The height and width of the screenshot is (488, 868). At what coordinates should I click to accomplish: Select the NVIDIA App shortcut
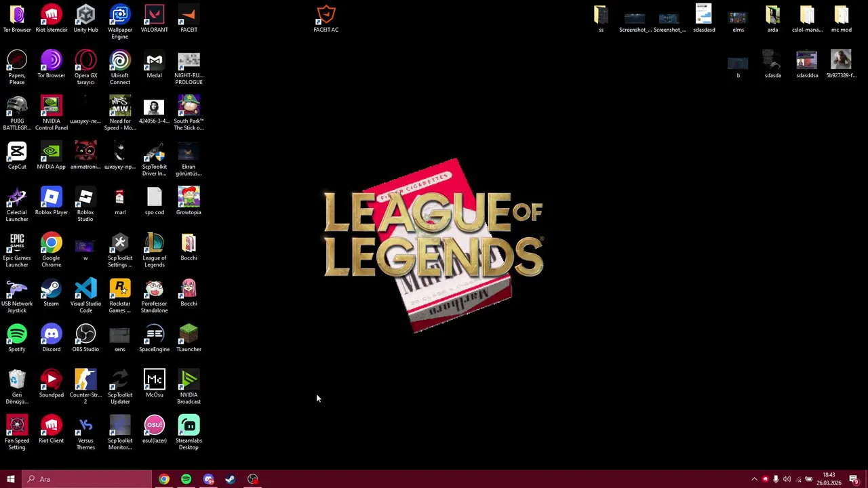pos(52,156)
